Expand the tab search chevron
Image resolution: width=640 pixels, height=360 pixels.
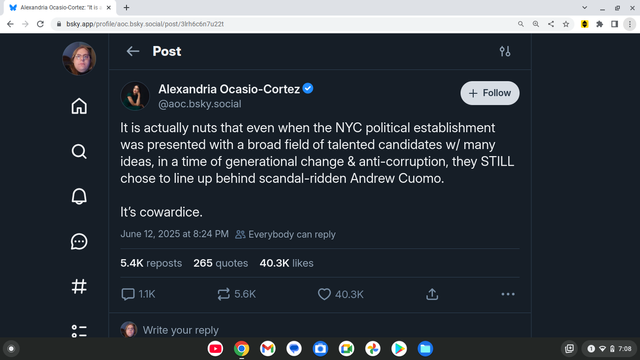pyautogui.click(x=584, y=7)
